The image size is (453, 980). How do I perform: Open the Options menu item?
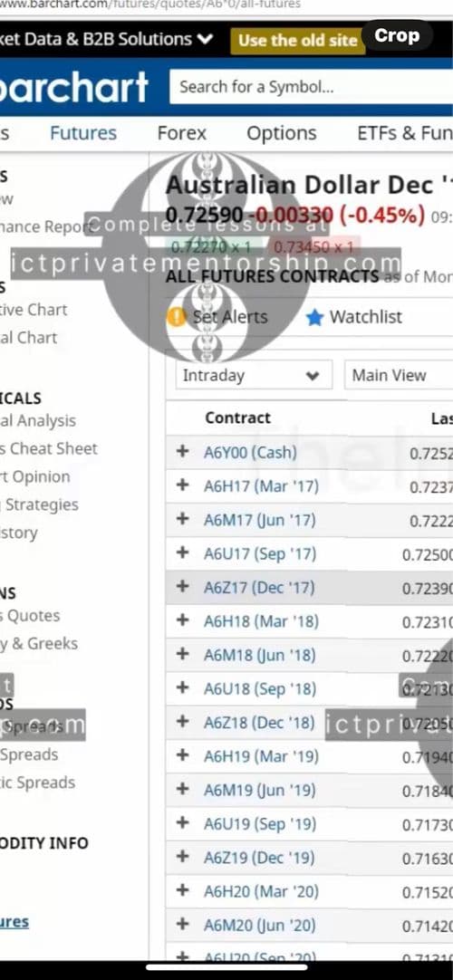pos(281,133)
